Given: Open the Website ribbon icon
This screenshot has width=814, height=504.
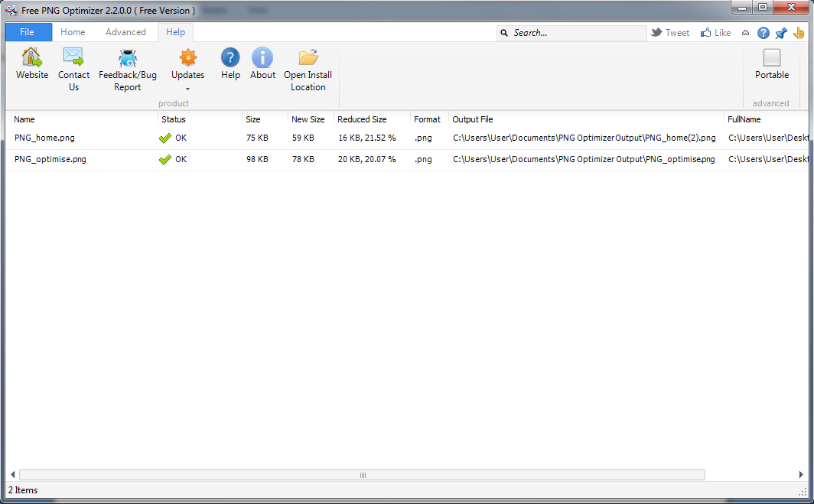Looking at the screenshot, I should [31, 57].
